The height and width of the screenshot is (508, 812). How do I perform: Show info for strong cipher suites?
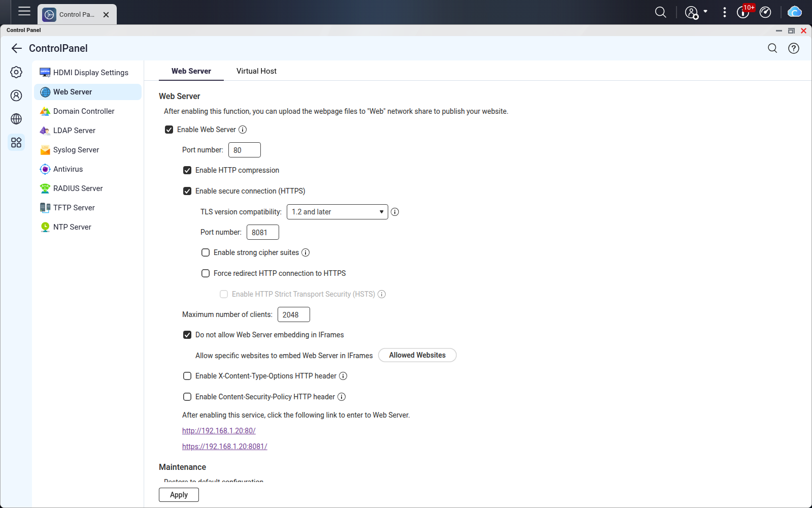pyautogui.click(x=306, y=252)
